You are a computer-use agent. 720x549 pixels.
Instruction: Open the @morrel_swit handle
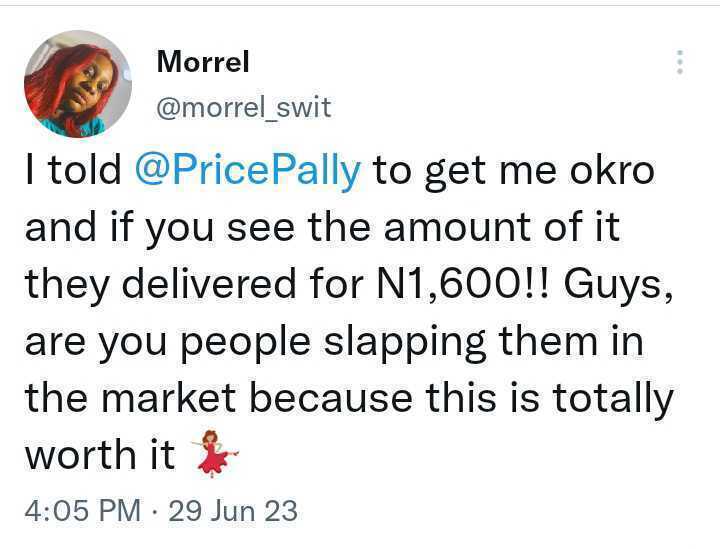[244, 107]
